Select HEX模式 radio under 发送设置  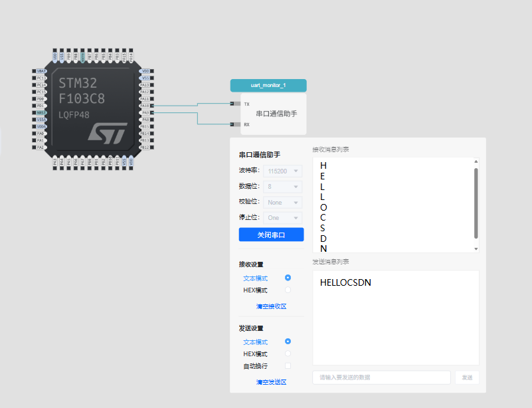point(288,354)
